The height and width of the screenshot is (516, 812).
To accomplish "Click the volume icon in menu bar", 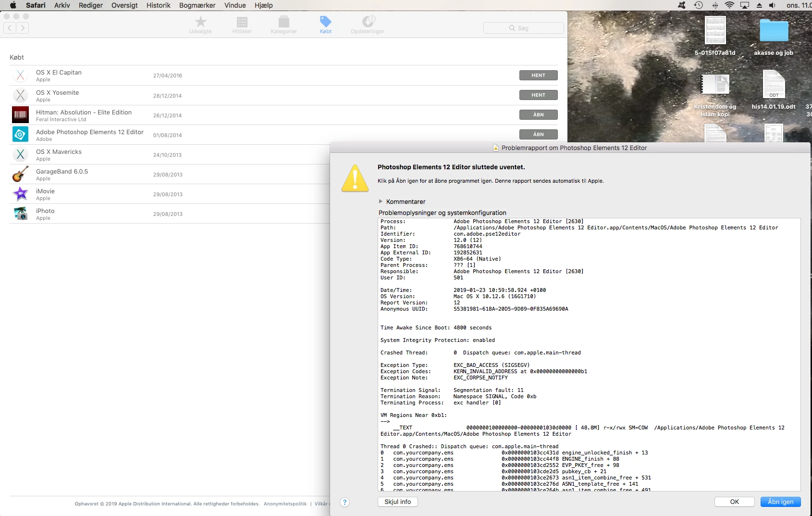I will tap(773, 5).
